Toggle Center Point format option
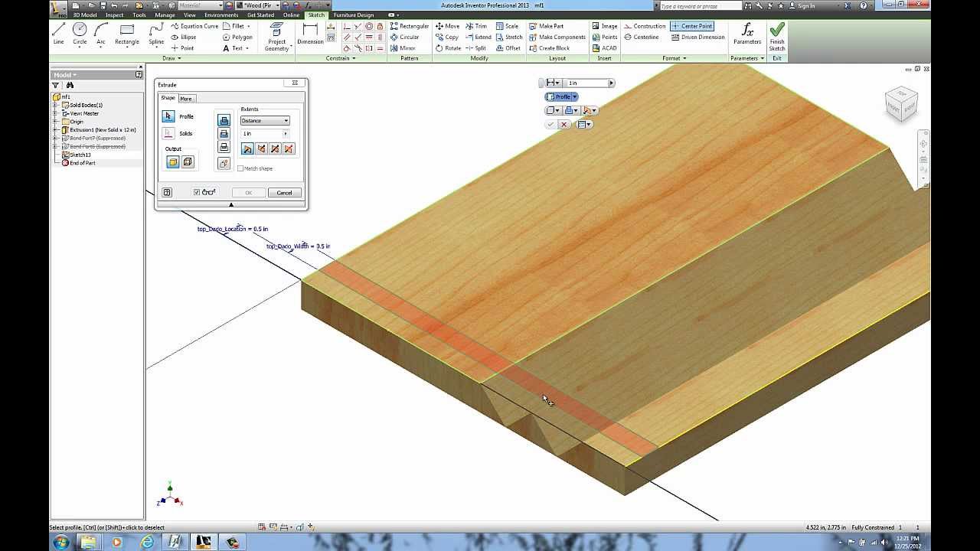This screenshot has width=980, height=551. coord(692,26)
